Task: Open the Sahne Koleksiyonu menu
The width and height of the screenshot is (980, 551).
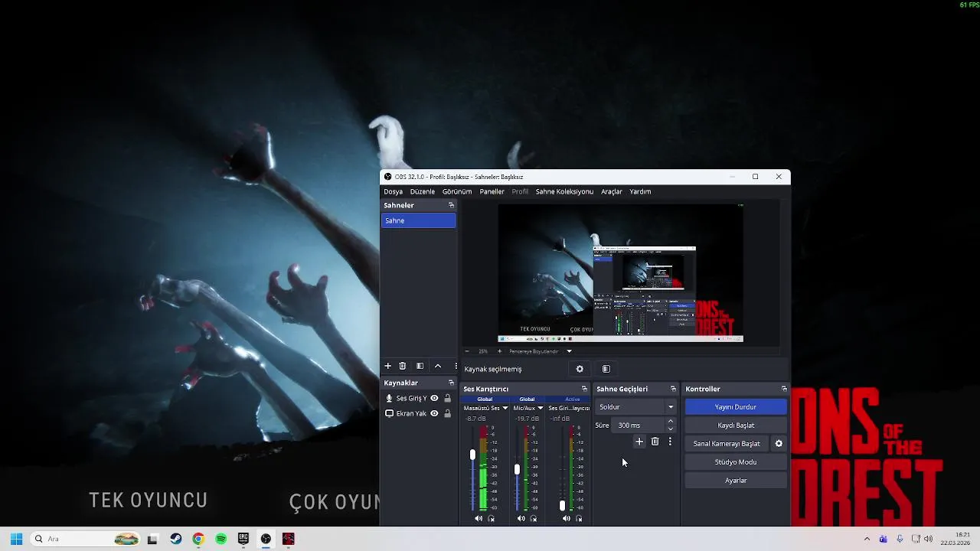Action: pos(564,191)
